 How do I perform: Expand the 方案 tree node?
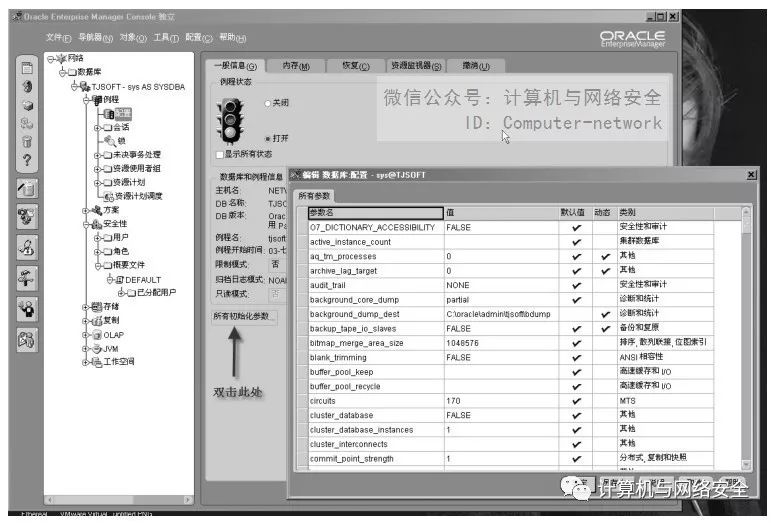tap(85, 211)
